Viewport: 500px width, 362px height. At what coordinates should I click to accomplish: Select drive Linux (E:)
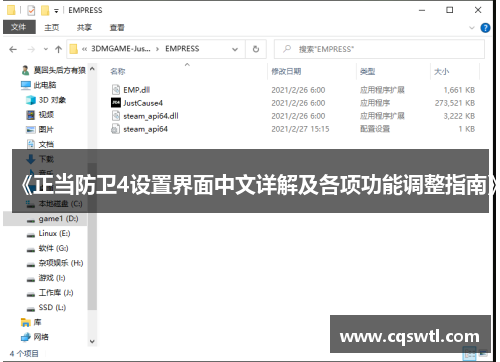pyautogui.click(x=49, y=233)
